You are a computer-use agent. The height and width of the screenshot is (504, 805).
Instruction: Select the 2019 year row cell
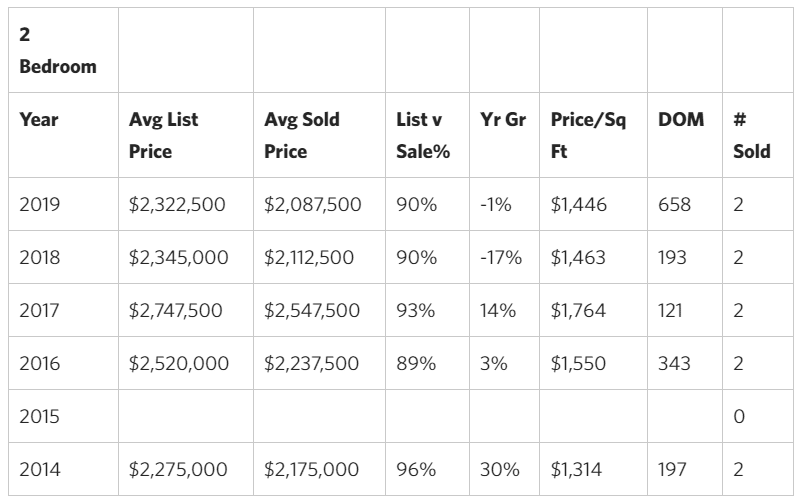tap(40, 205)
